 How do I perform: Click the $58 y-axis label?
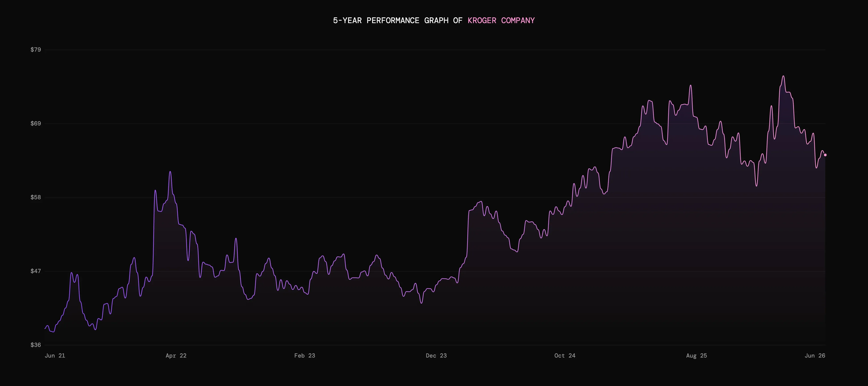point(36,197)
